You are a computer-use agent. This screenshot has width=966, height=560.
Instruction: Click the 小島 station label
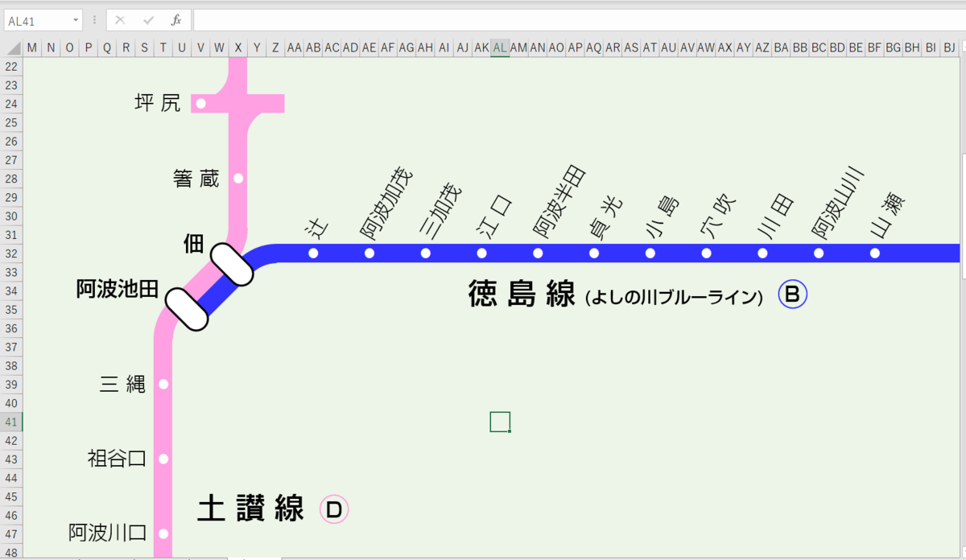point(663,218)
